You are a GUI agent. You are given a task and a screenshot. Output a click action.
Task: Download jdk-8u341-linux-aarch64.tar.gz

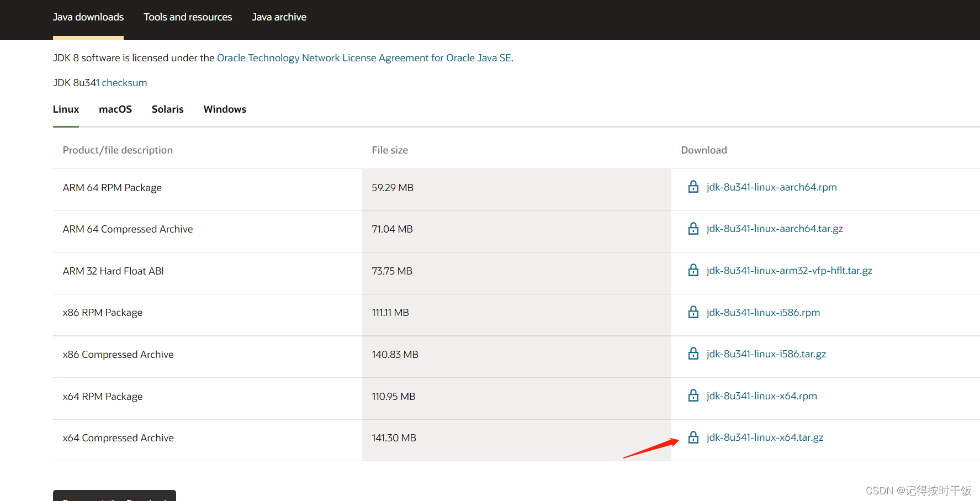coord(775,229)
